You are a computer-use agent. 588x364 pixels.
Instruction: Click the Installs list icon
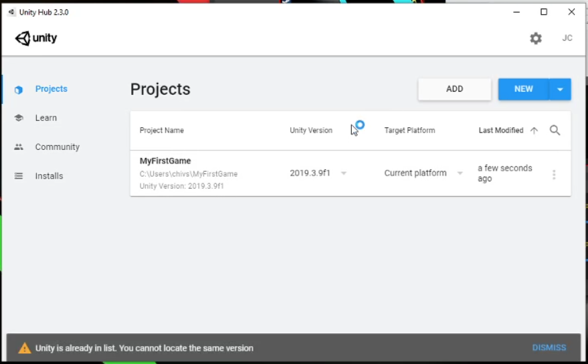[x=19, y=176]
